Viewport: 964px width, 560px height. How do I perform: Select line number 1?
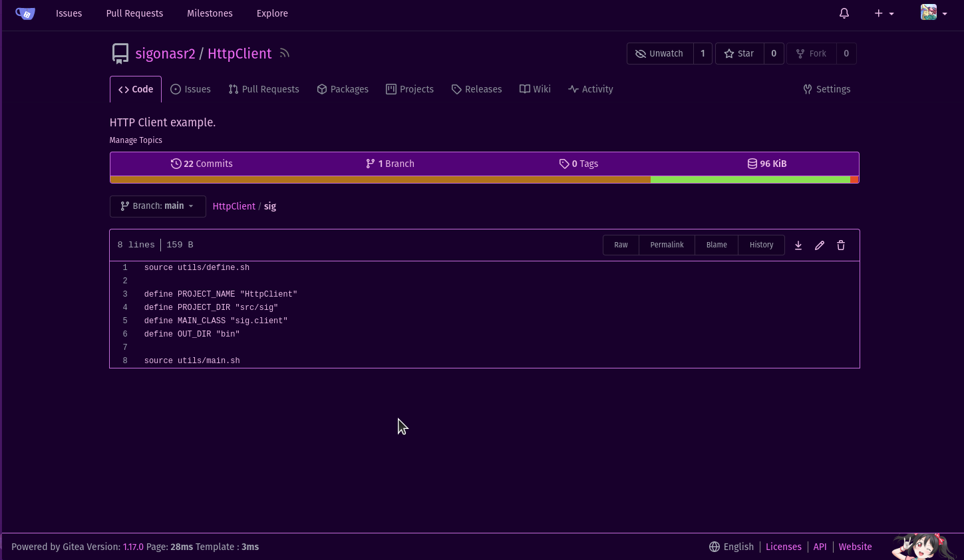coord(125,267)
